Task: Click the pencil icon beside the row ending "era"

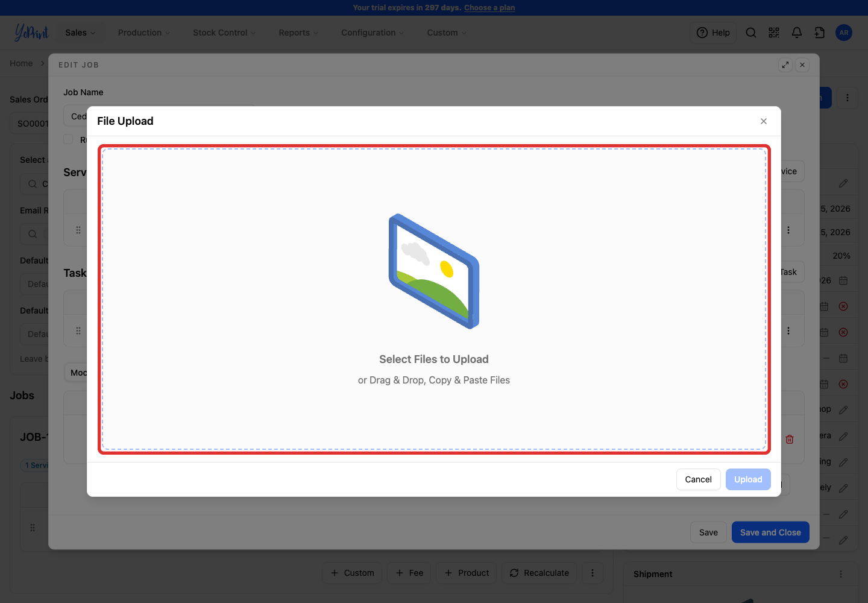Action: coord(843,436)
